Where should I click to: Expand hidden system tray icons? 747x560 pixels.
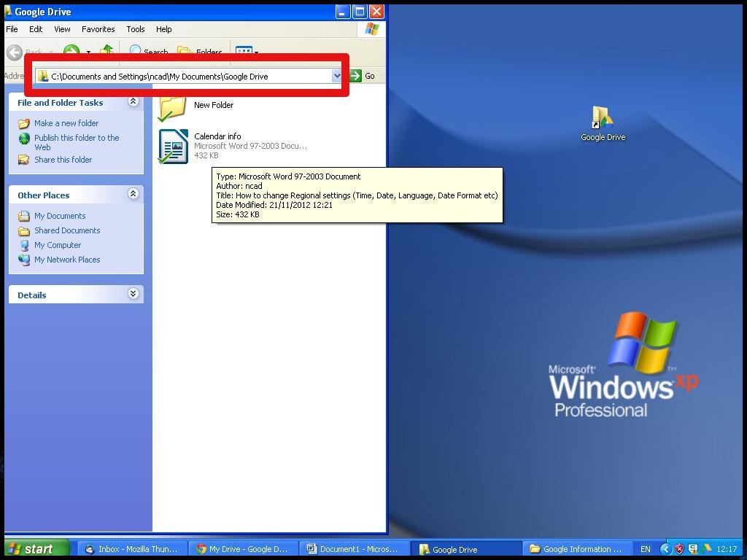665,549
